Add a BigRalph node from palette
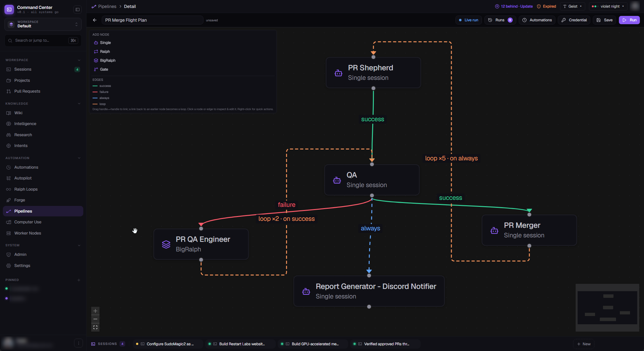This screenshot has width=644, height=351. (105, 60)
